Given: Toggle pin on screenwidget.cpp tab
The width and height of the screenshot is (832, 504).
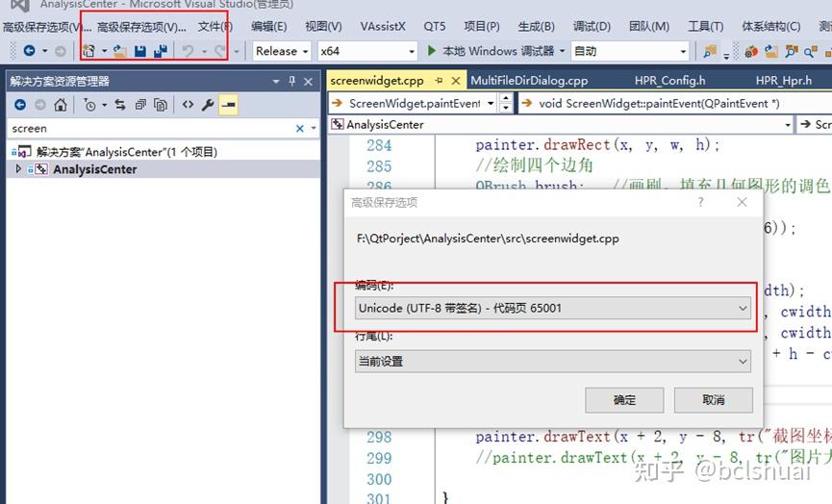Looking at the screenshot, I should pyautogui.click(x=439, y=81).
